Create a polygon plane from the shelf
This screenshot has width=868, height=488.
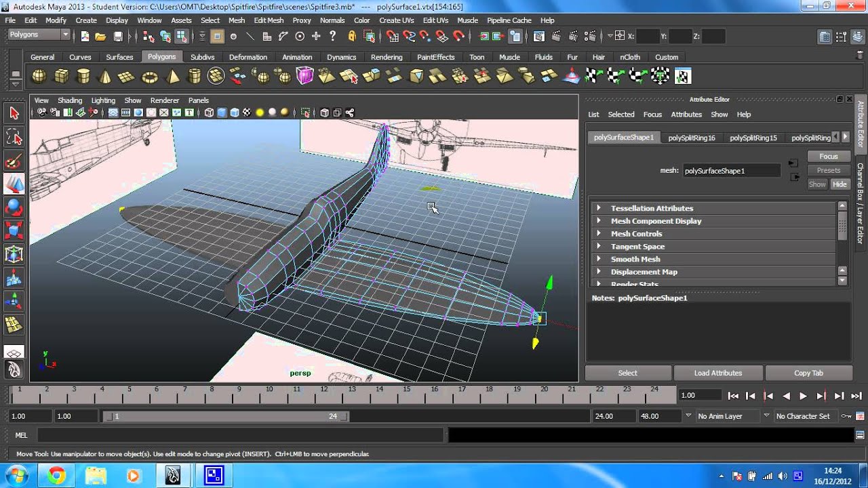pyautogui.click(x=127, y=76)
